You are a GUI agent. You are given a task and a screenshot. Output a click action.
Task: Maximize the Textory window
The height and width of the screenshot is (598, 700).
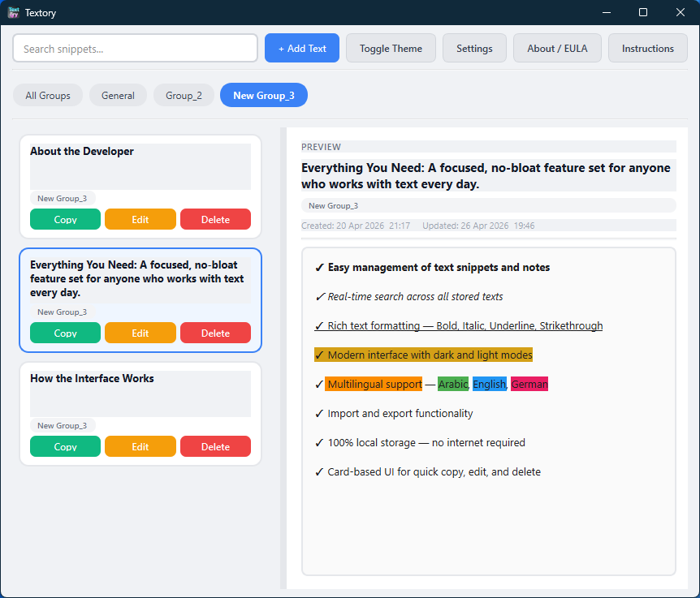[x=643, y=12]
